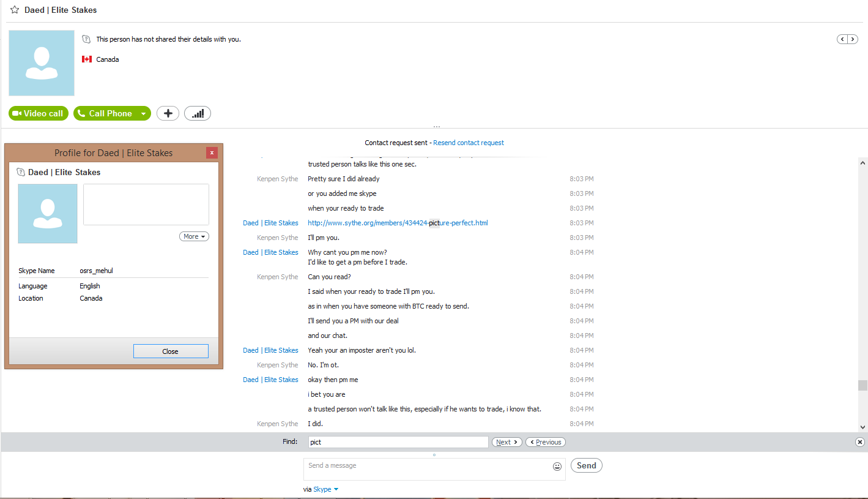Click message 'and our chat.'
Image resolution: width=868 pixels, height=499 pixels.
click(x=327, y=336)
